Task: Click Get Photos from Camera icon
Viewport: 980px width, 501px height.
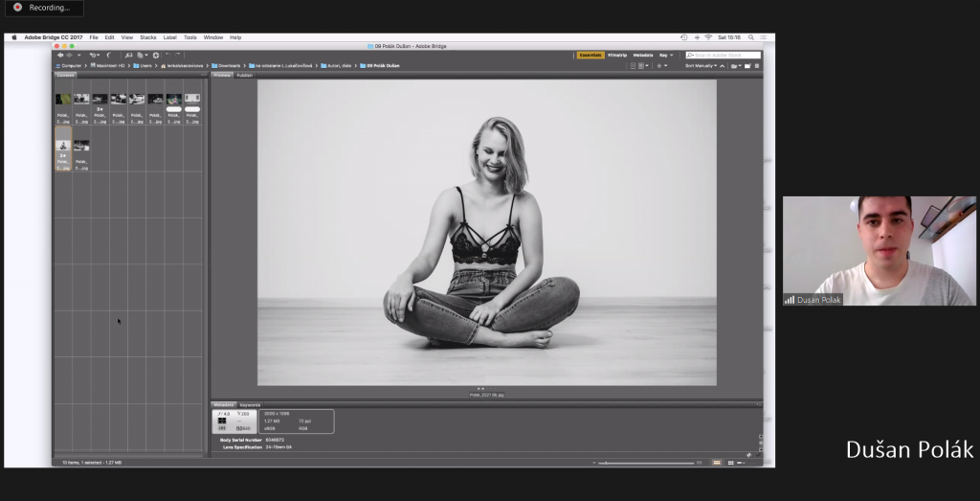Action: (128, 55)
